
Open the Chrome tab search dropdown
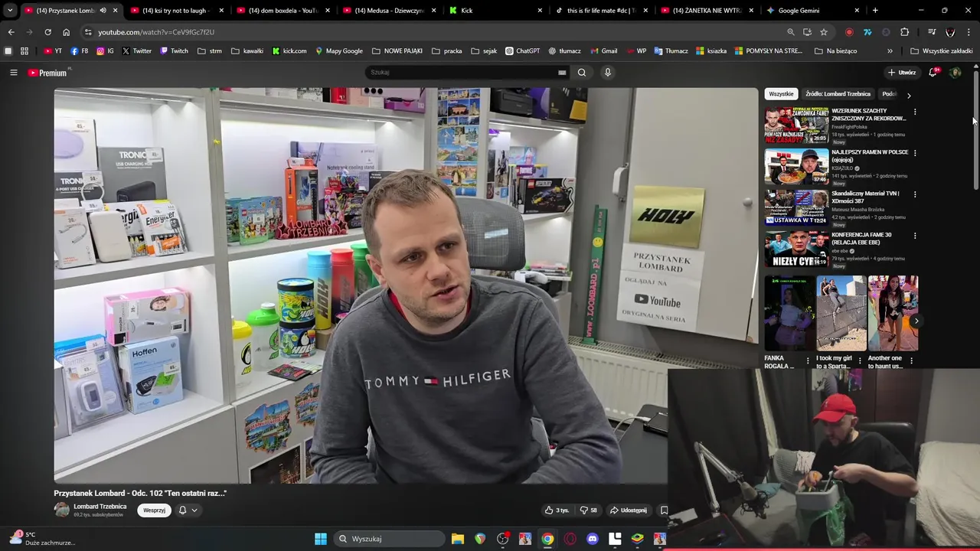point(10,11)
